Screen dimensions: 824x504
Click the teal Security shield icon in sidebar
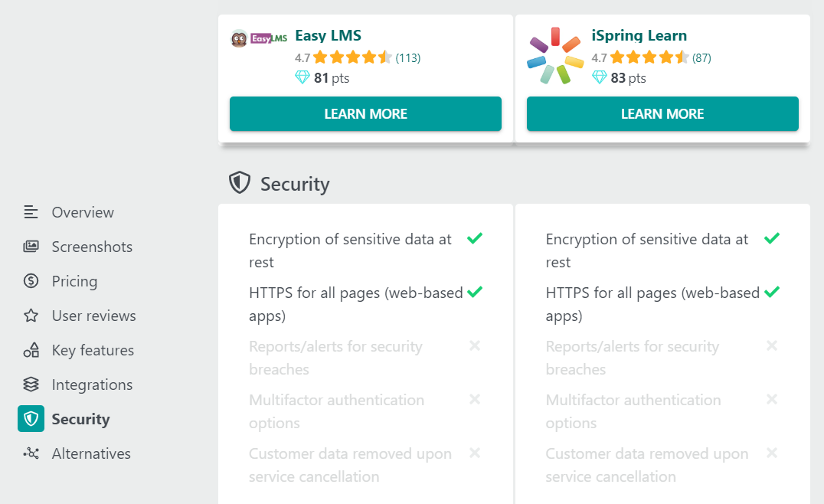click(31, 419)
